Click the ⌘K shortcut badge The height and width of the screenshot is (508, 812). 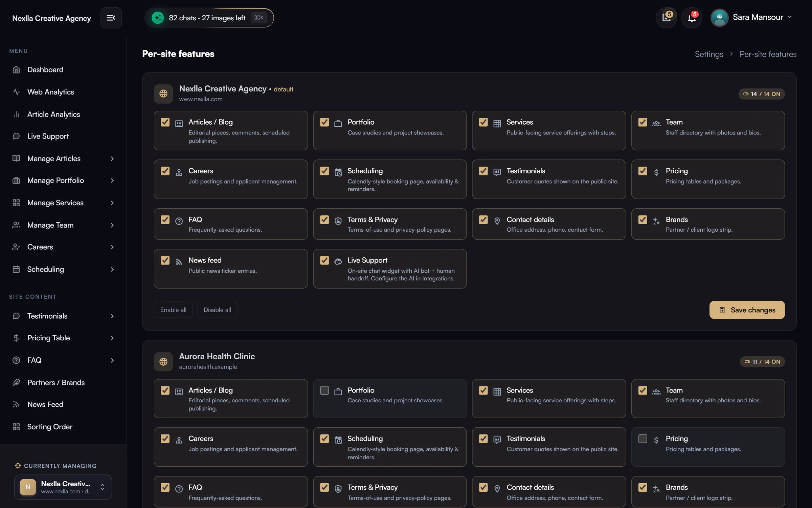point(258,18)
